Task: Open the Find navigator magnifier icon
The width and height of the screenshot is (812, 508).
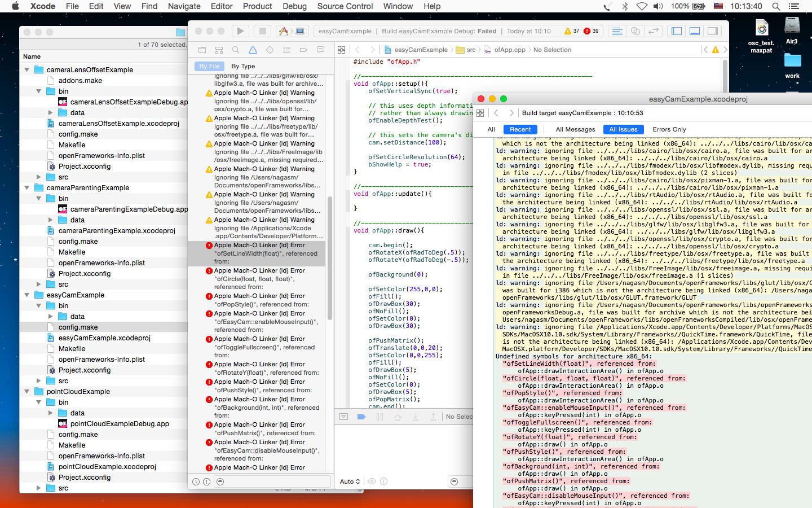Action: pyautogui.click(x=236, y=50)
